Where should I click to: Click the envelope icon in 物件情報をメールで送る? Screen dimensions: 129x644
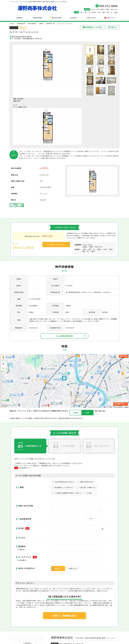pos(83,27)
